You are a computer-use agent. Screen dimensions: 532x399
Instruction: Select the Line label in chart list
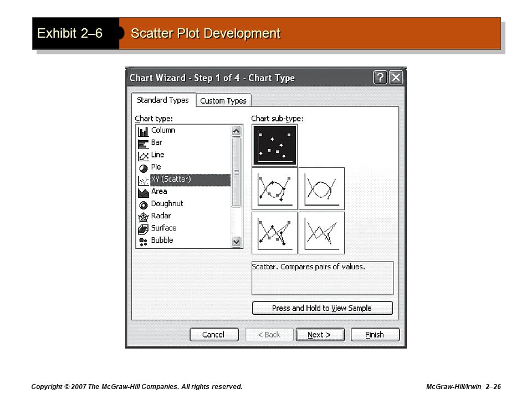(x=158, y=155)
